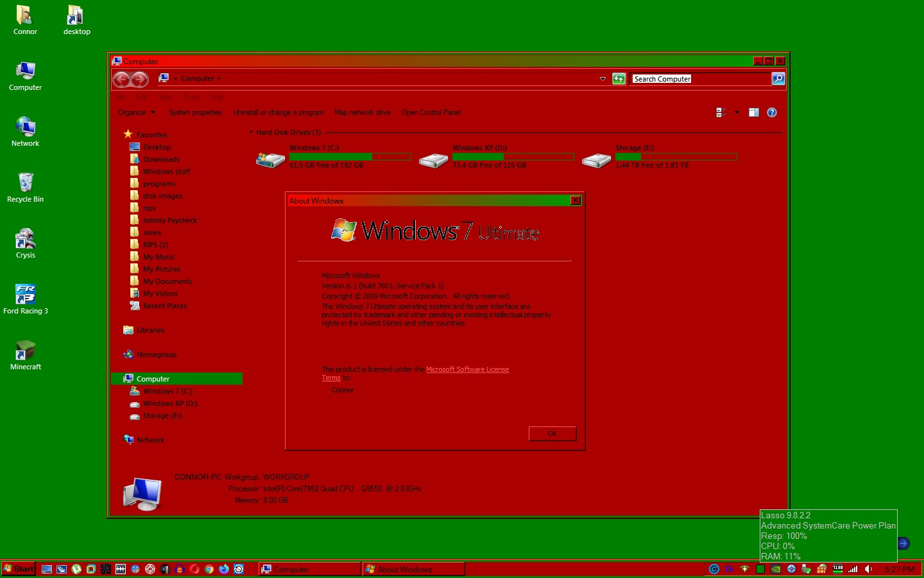924x578 pixels.
Task: Open the Microsoft Software License link
Action: click(x=467, y=369)
